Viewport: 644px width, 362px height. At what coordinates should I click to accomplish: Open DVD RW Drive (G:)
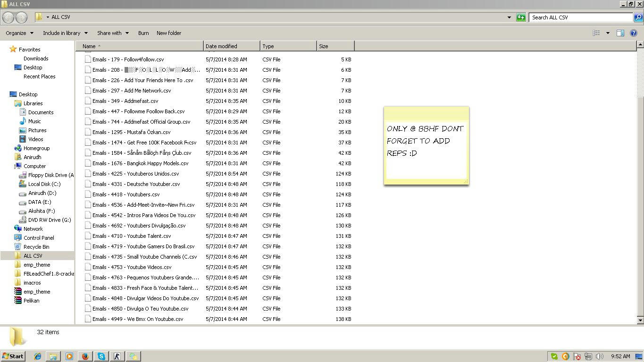(x=50, y=220)
